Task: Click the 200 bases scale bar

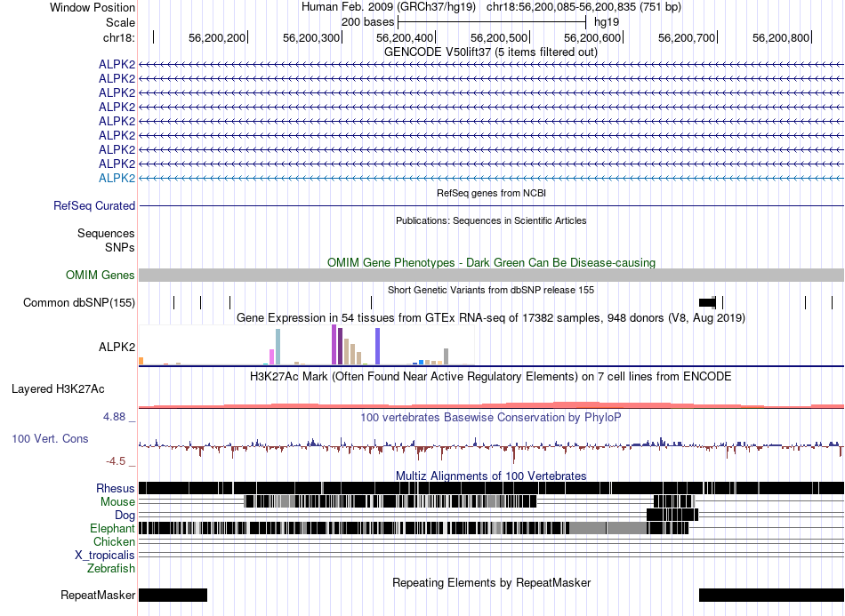Action: click(x=492, y=22)
